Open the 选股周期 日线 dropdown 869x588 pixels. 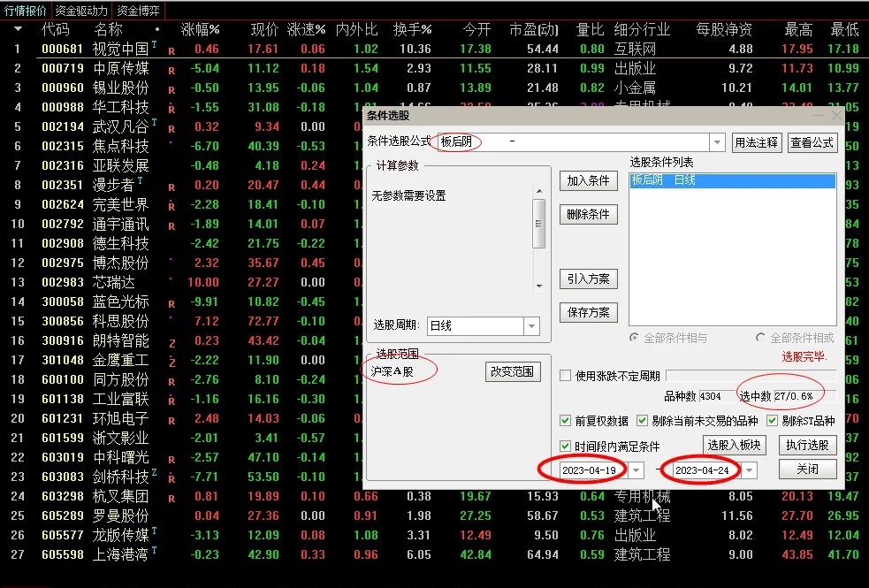tap(531, 326)
